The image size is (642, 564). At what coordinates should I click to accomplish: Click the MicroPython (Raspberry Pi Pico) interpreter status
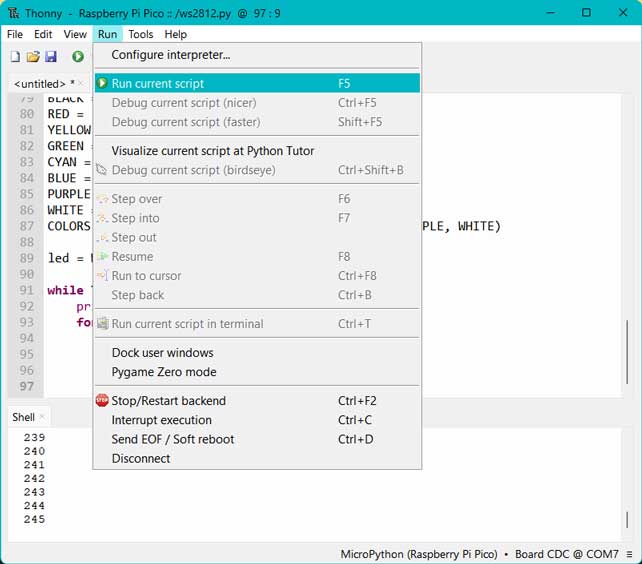point(419,554)
